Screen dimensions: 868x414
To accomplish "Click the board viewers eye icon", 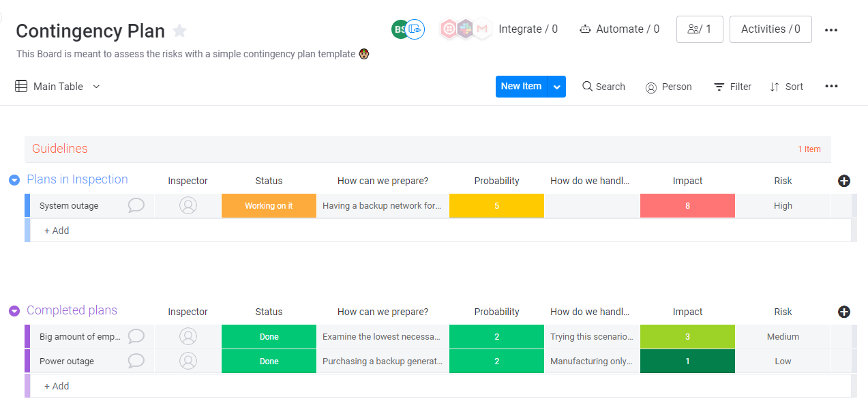I will point(415,29).
